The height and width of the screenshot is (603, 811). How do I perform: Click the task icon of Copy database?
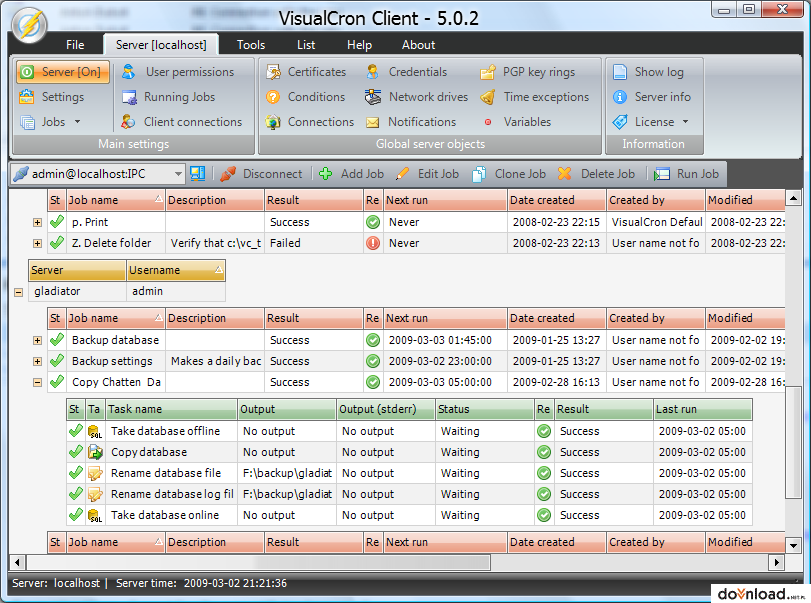(95, 452)
